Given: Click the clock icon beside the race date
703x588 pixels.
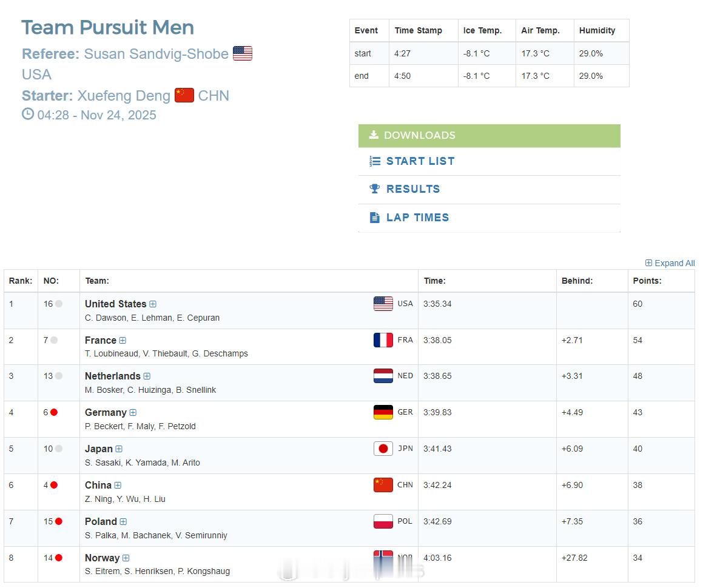Looking at the screenshot, I should point(28,114).
